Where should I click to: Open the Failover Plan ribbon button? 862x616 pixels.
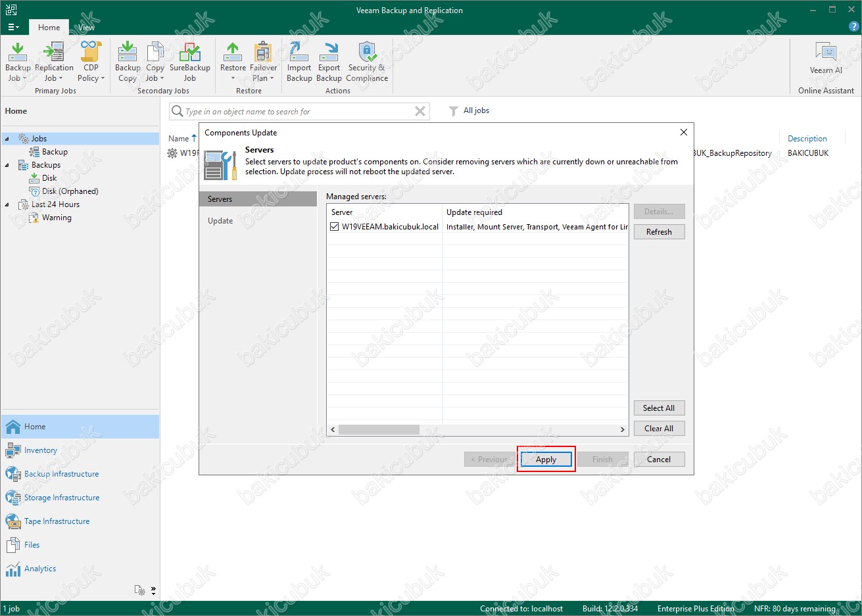tap(263, 62)
